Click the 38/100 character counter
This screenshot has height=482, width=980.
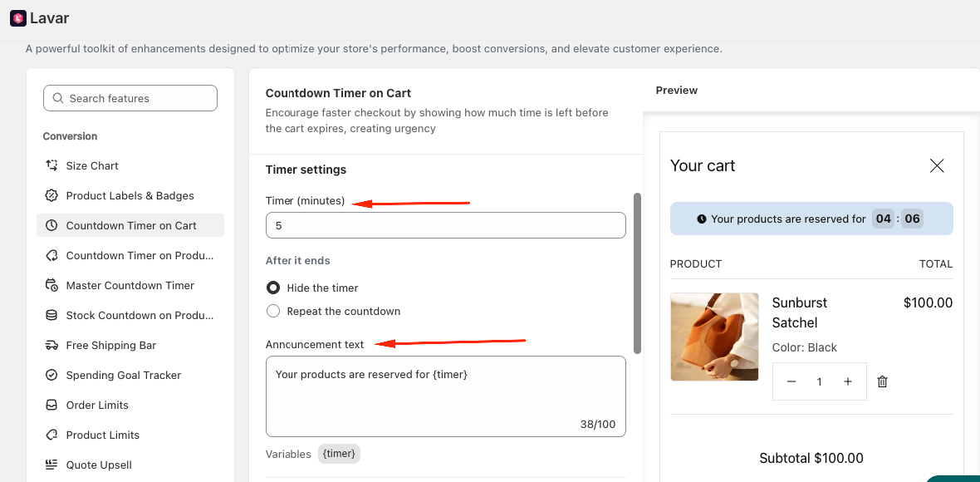click(x=597, y=425)
